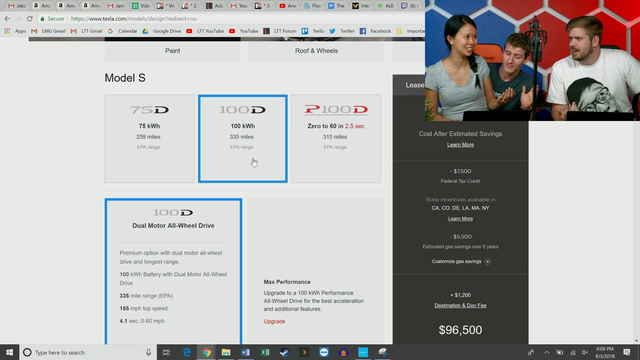
Task: Switch to the Twitch (6) browser tab
Action: point(411,6)
